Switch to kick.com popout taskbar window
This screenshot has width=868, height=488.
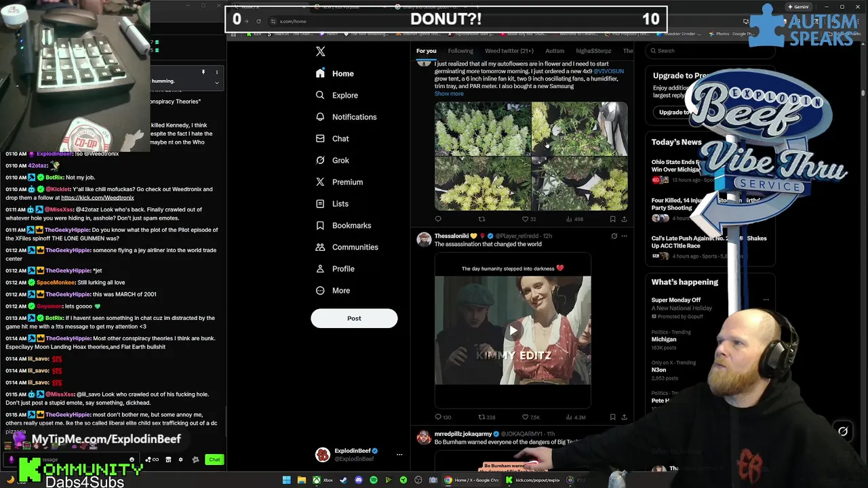533,480
